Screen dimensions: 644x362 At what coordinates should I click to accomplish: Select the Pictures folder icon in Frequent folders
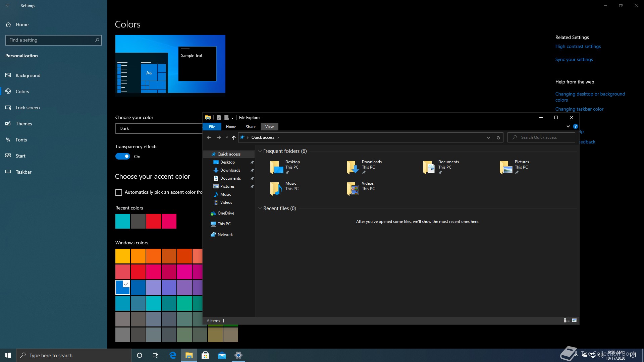click(x=506, y=167)
